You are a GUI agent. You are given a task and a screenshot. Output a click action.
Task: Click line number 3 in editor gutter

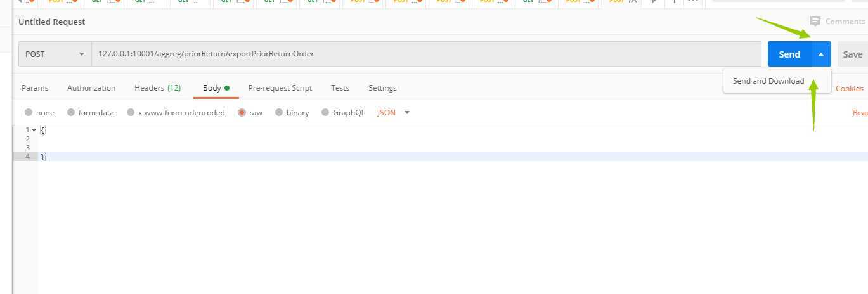(27, 148)
